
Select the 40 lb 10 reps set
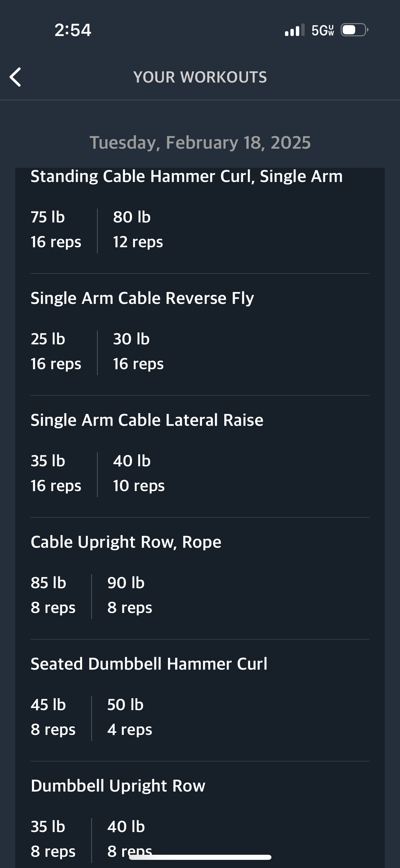coord(139,473)
